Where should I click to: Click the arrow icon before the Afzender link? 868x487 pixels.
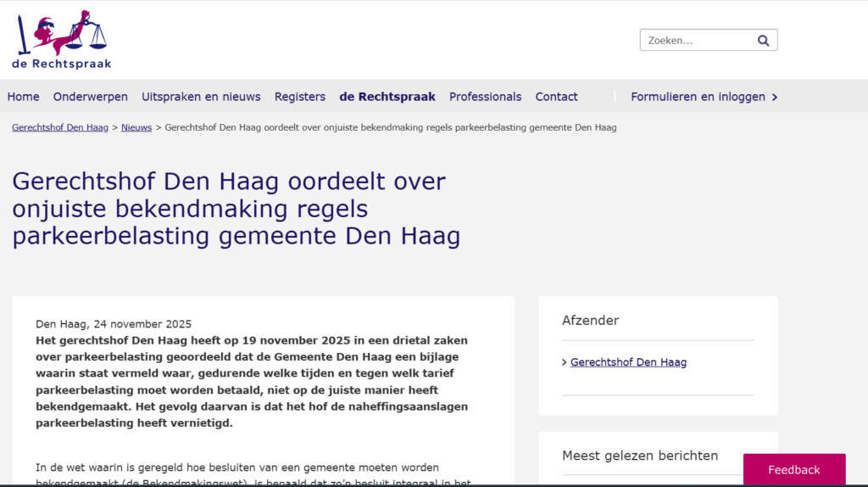coord(565,362)
